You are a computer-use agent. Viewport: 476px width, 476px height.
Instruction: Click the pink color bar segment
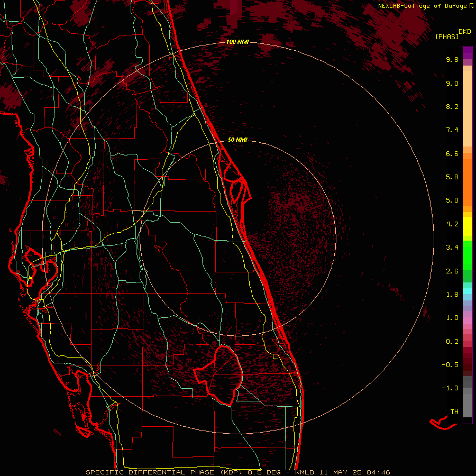(x=467, y=321)
